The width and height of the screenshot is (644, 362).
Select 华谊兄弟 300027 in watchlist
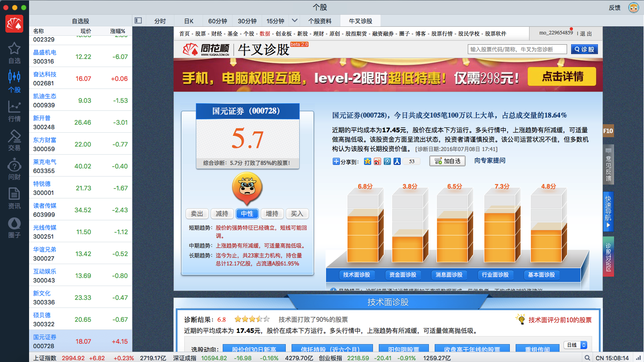[x=80, y=253]
